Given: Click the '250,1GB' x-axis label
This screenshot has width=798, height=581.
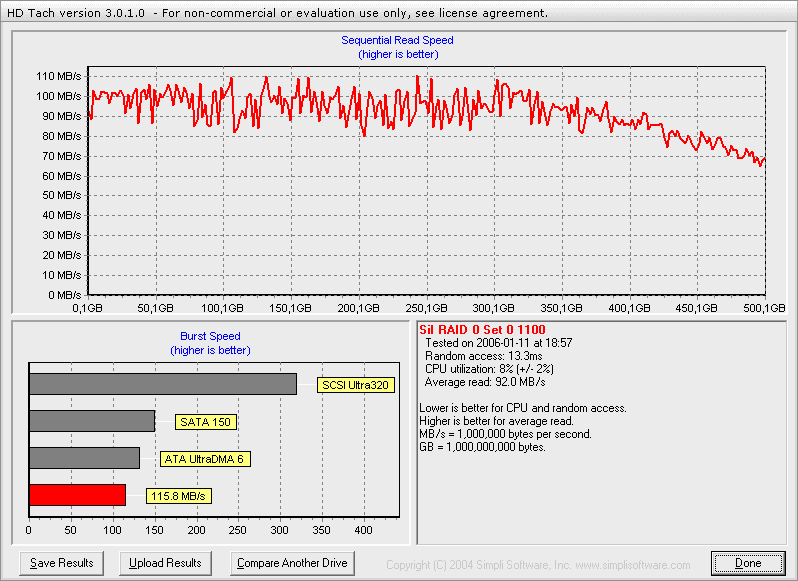Looking at the screenshot, I should click(x=426, y=308).
